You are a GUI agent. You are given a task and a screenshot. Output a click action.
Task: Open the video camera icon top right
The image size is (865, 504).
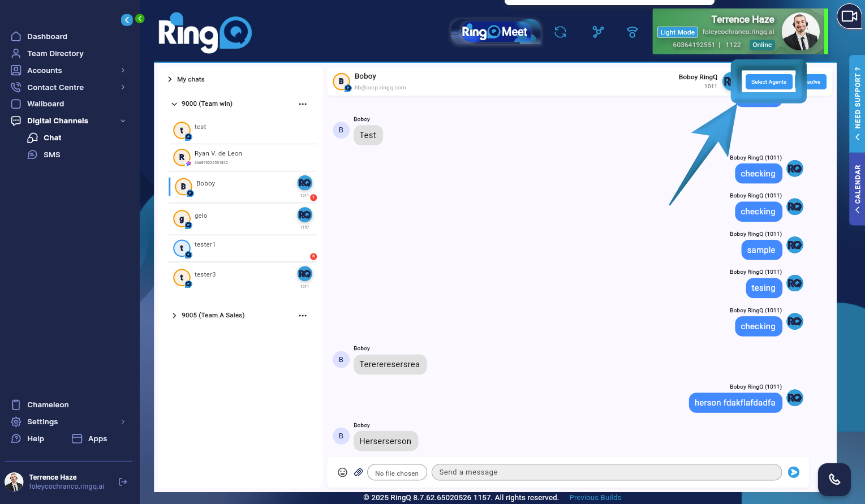point(849,16)
